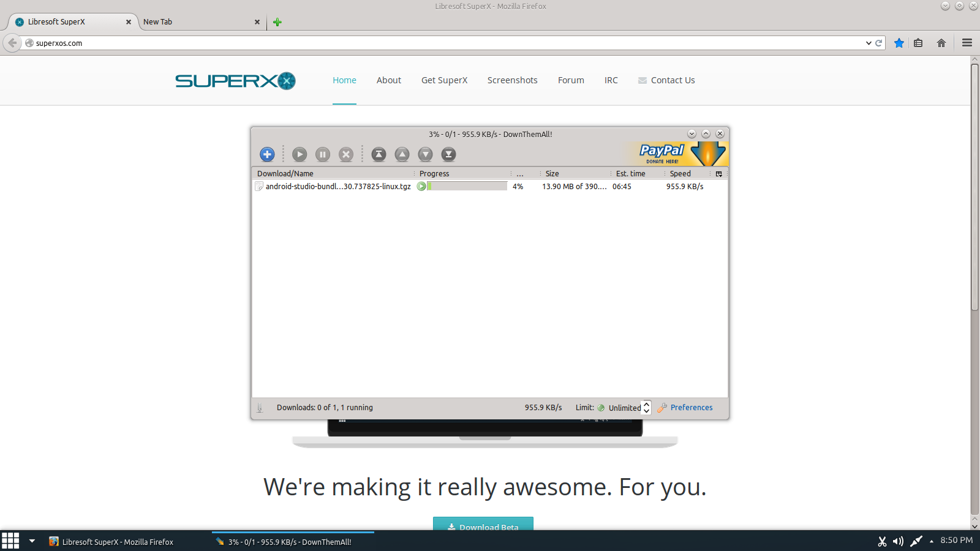Cancel the download using the X toolbar icon

346,154
